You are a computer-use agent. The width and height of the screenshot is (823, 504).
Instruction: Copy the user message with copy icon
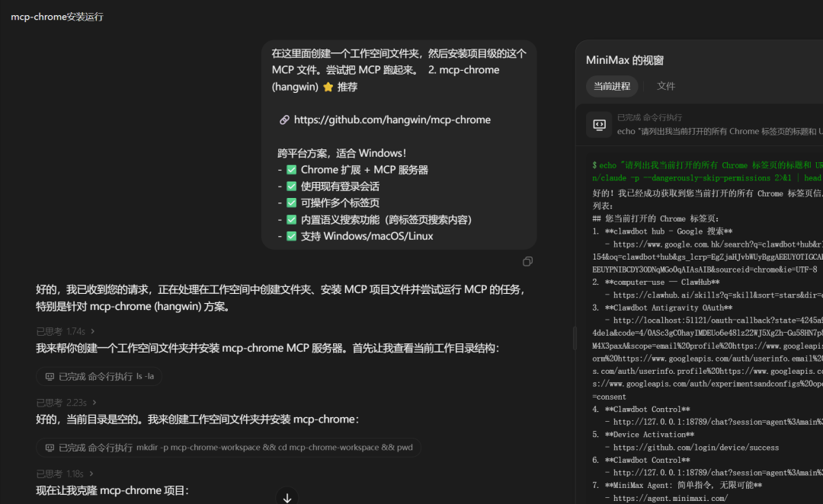527,261
